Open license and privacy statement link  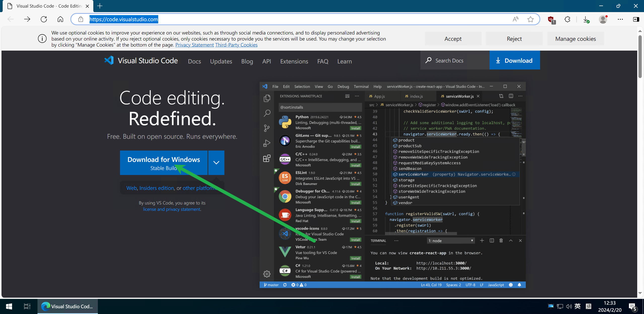[172, 209]
